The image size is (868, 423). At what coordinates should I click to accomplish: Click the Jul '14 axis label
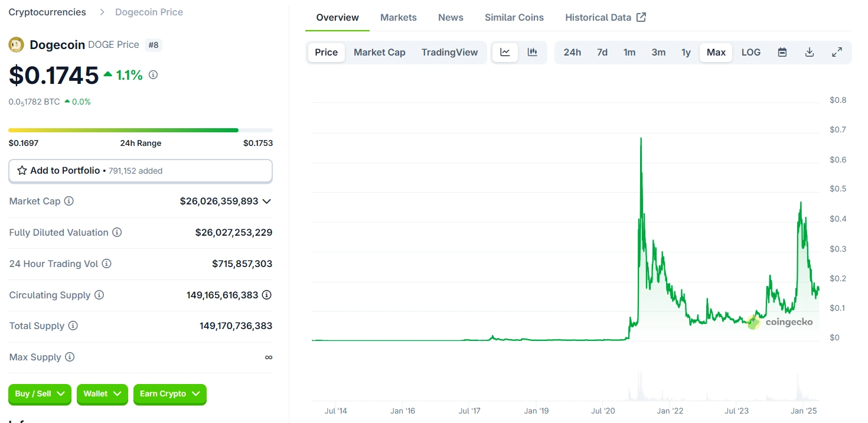pyautogui.click(x=335, y=411)
